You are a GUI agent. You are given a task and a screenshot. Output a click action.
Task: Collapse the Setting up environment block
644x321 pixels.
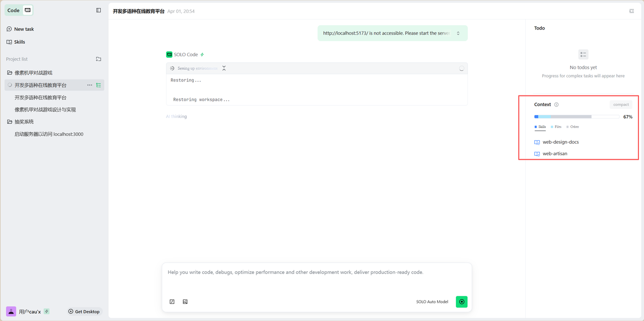tap(224, 68)
